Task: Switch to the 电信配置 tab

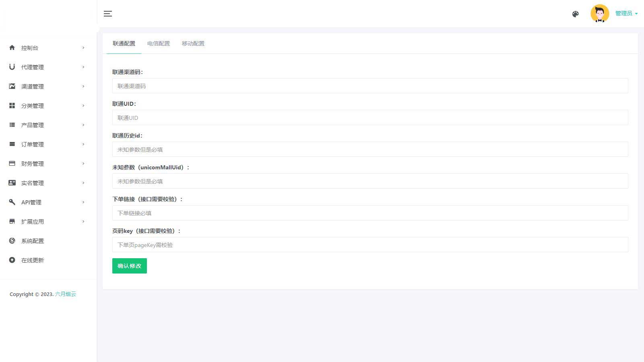Action: coord(159,43)
